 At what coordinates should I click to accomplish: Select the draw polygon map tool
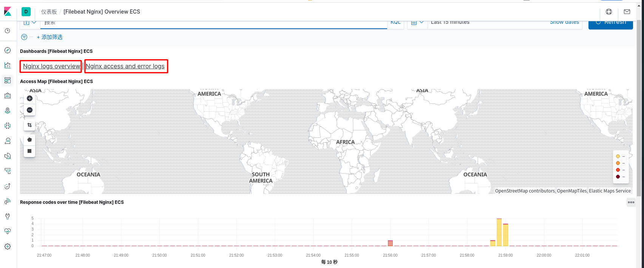point(29,140)
